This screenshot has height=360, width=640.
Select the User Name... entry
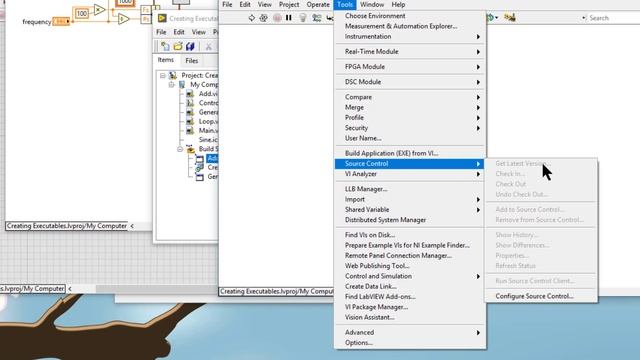click(363, 138)
